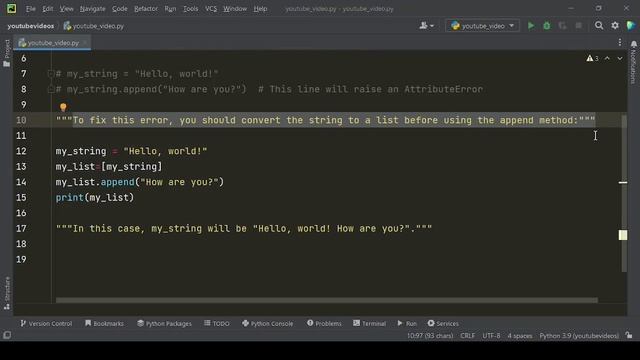The height and width of the screenshot is (360, 640).
Task: Click the PyCharm logo icon
Action: coord(11,8)
